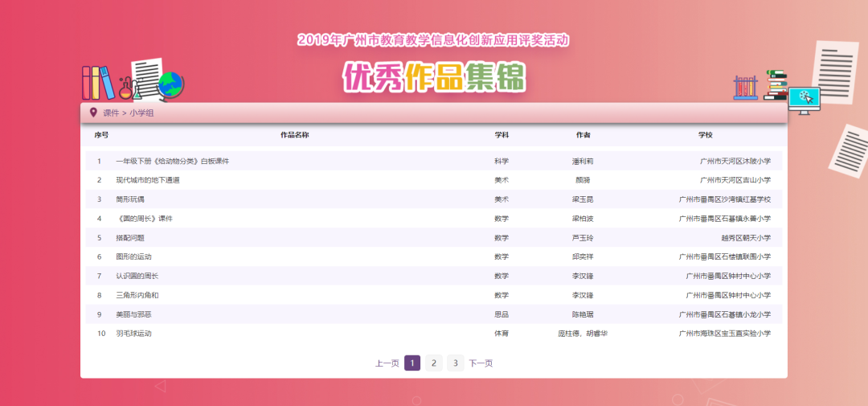Click school 广州市番禺区石楼镇联围小学

pyautogui.click(x=725, y=257)
